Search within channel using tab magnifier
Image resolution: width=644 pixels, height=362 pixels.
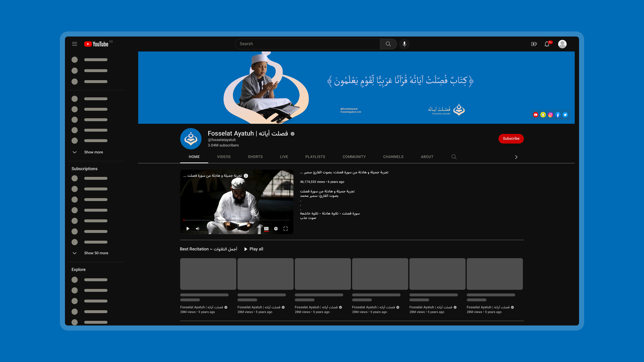(454, 157)
